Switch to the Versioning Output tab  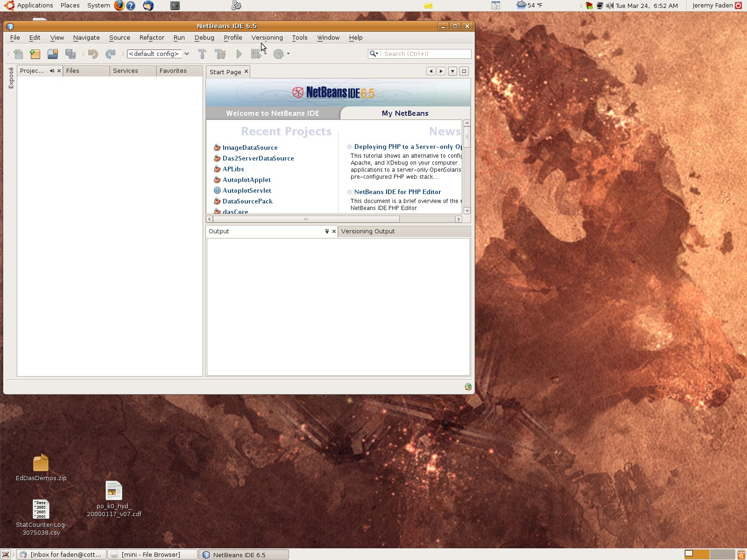[x=368, y=231]
